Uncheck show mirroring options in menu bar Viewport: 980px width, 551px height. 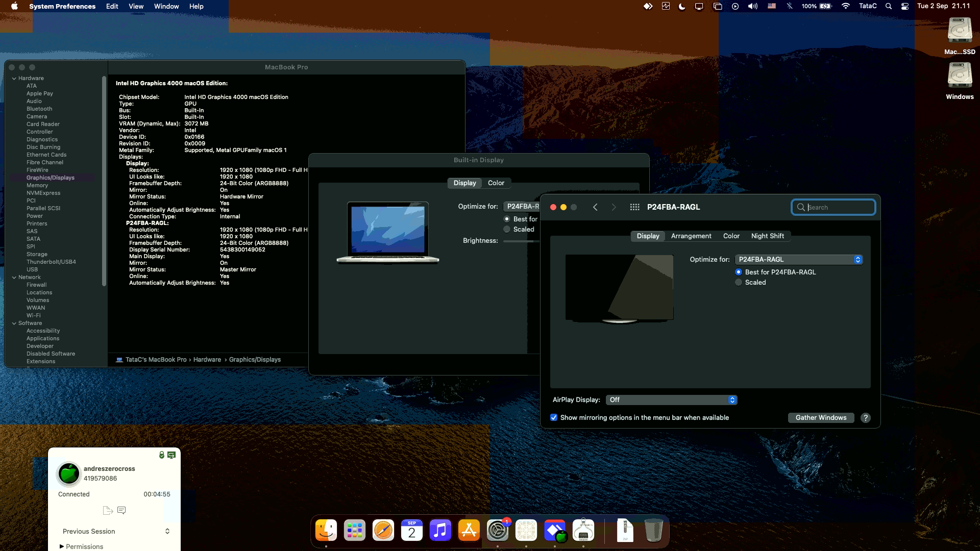(554, 418)
